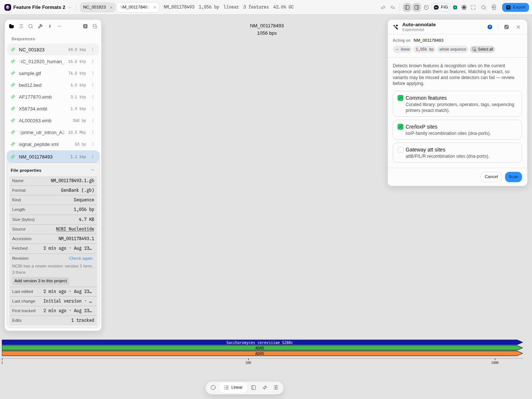Image resolution: width=532 pixels, height=399 pixels.
Task: Open view settings sliders in bottom toolbar
Action: [276, 388]
